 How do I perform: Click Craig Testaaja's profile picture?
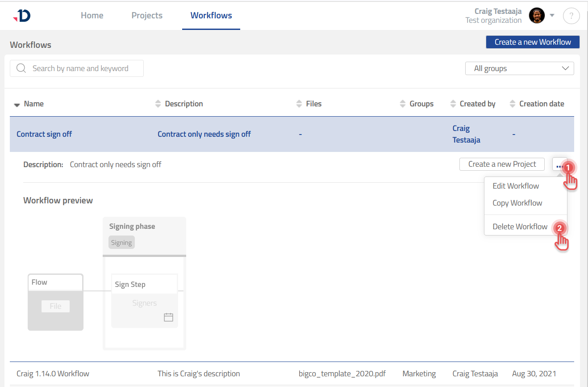click(x=537, y=15)
